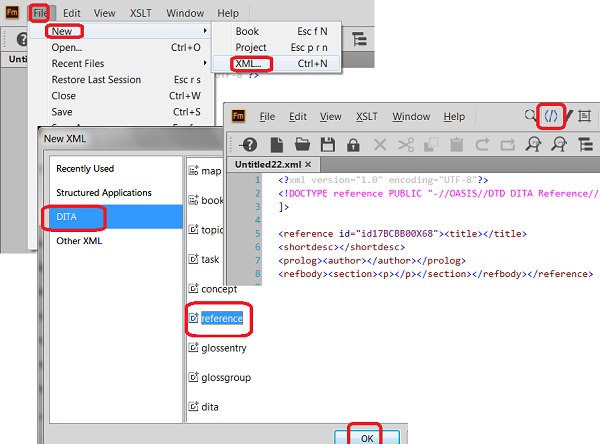Open View menu in the XML editor window
The width and height of the screenshot is (600, 444).
tap(331, 116)
